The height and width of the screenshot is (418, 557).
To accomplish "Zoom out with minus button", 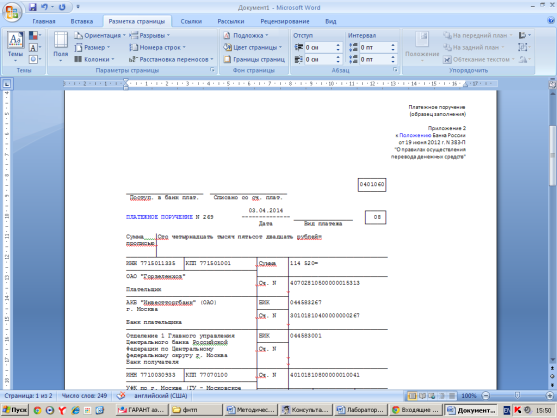I will click(x=486, y=396).
